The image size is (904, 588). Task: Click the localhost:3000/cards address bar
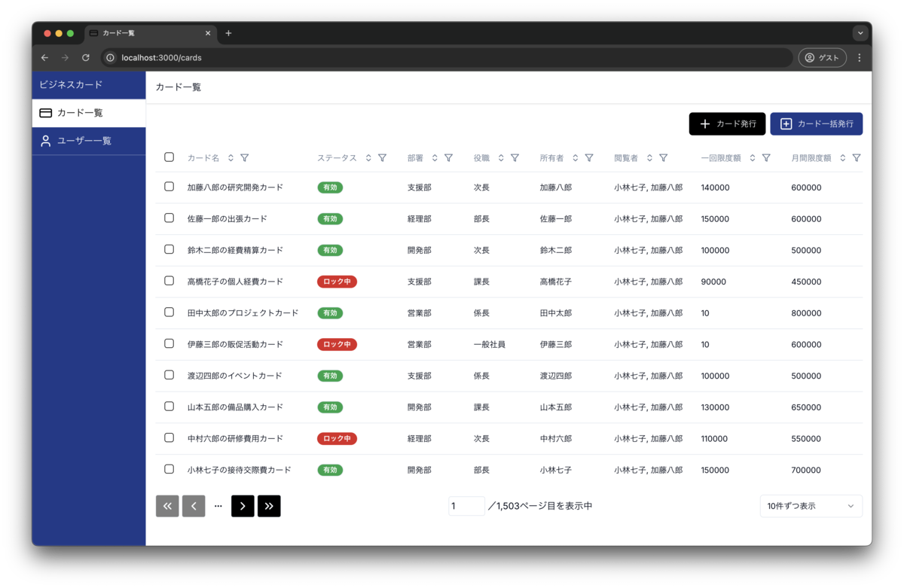447,58
